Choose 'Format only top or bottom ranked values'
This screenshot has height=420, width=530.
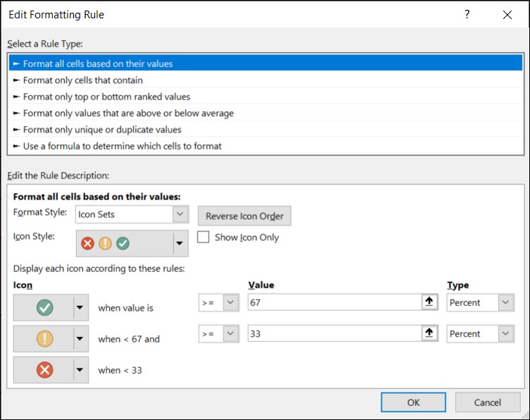pos(106,97)
